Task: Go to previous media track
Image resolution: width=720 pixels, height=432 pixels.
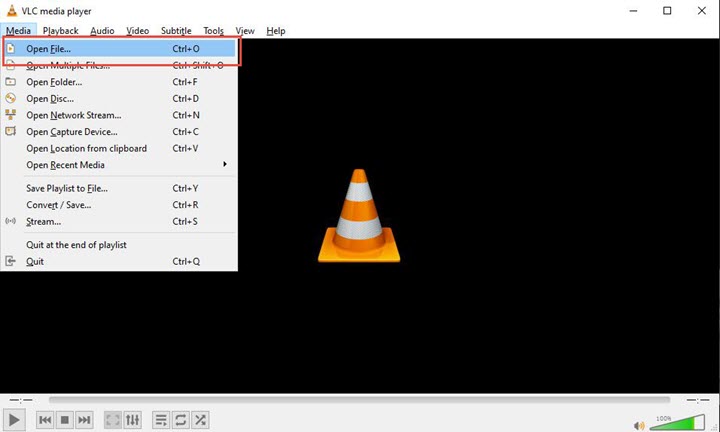Action: [x=45, y=420]
